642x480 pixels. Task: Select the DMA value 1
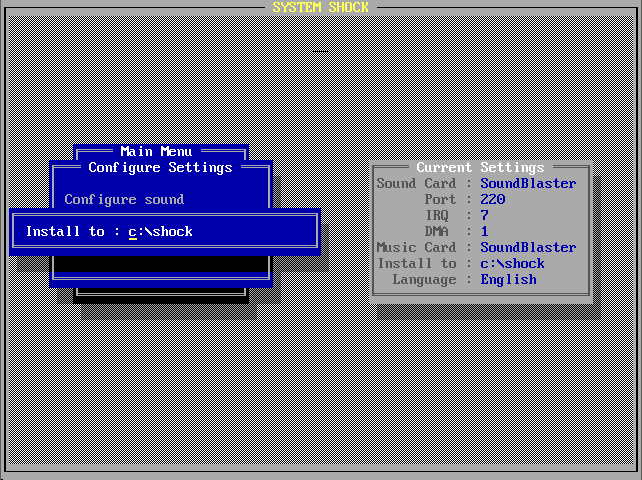point(485,231)
